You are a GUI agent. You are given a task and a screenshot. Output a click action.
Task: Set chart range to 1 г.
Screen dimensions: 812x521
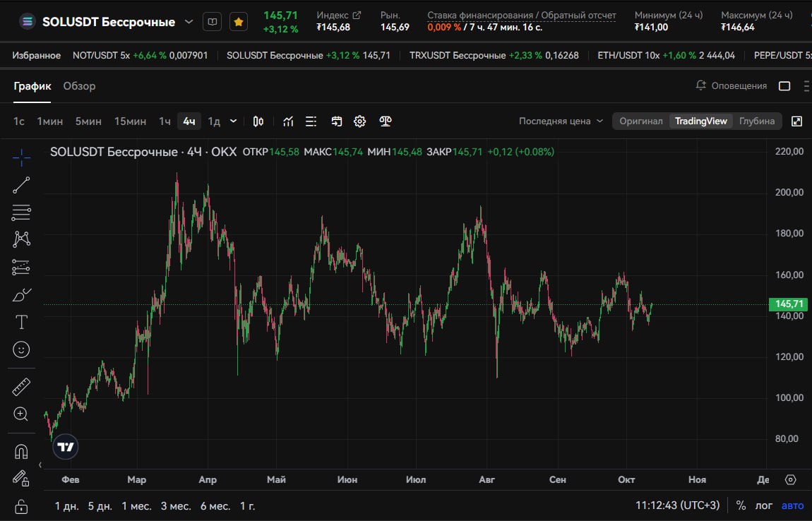248,506
